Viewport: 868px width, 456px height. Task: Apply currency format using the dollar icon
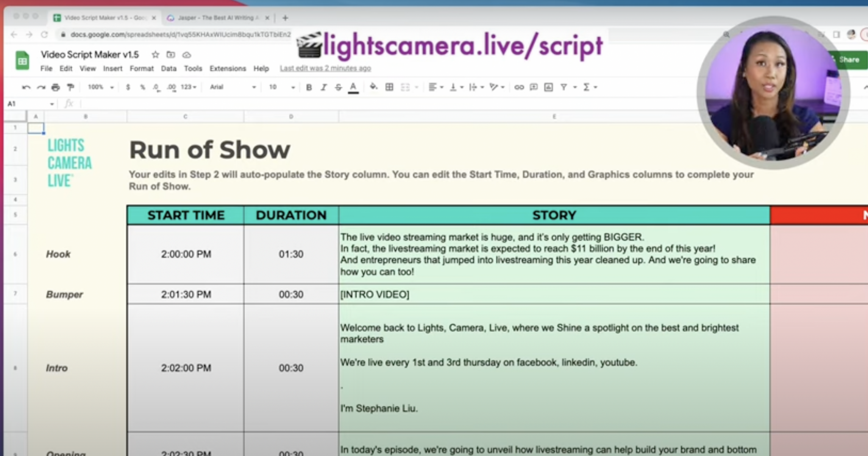128,87
